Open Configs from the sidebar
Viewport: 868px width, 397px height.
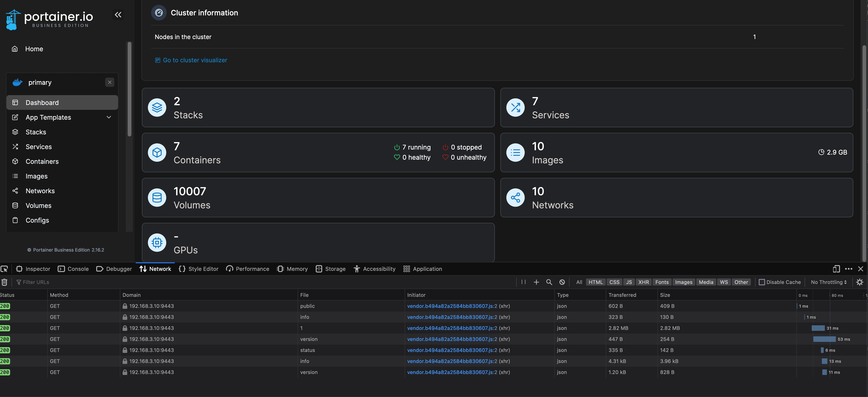pos(62,220)
